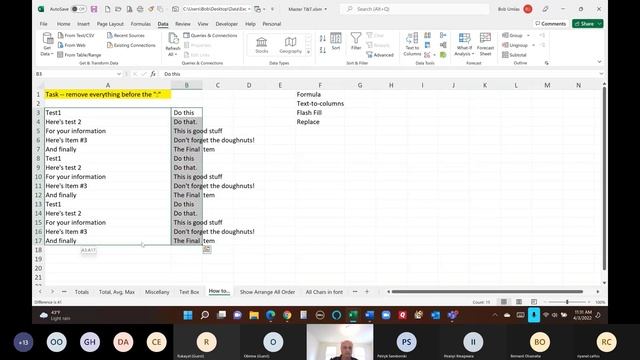Click the Search box in title bar
This screenshot has height=360, width=640.
point(415,9)
